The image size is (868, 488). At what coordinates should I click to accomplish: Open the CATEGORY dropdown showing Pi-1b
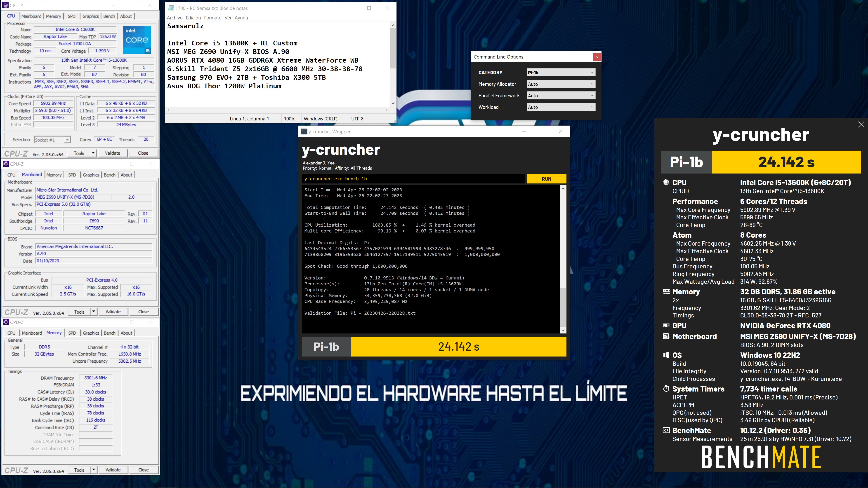tap(561, 72)
